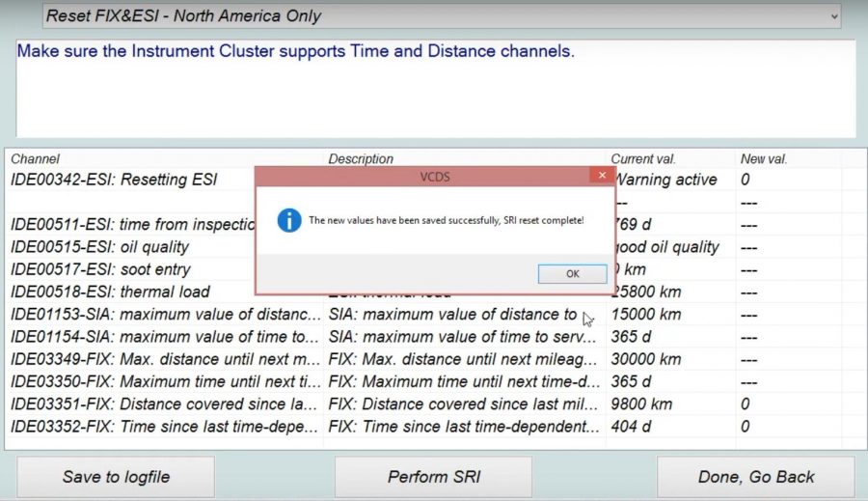The height and width of the screenshot is (501, 868).
Task: Select the IDE00342-ESI Resetting ESI row
Action: (x=116, y=180)
